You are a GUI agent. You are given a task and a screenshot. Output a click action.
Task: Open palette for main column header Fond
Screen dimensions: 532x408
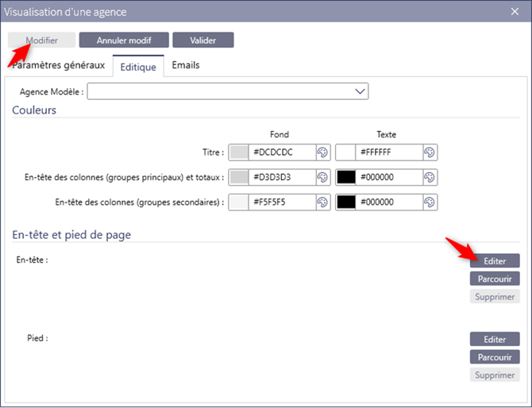[x=323, y=177]
